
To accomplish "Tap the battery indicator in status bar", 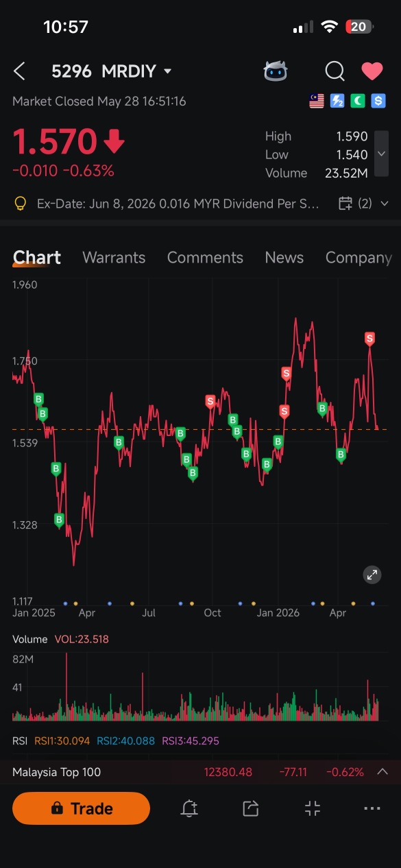I will point(360,27).
